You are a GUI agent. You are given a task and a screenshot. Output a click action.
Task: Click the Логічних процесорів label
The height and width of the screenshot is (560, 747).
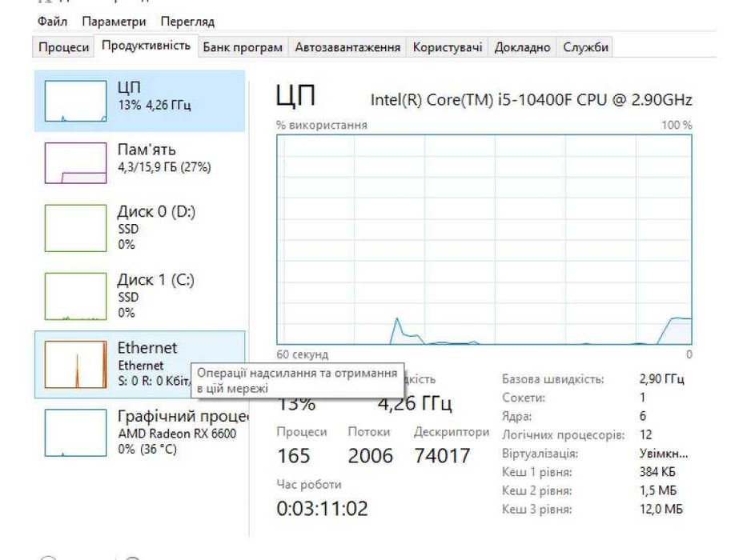(x=563, y=434)
